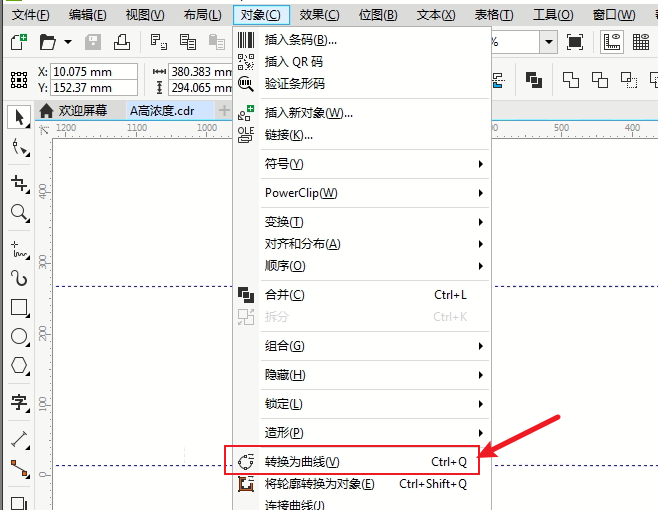Expand the 组合(G) submenu

(362, 346)
